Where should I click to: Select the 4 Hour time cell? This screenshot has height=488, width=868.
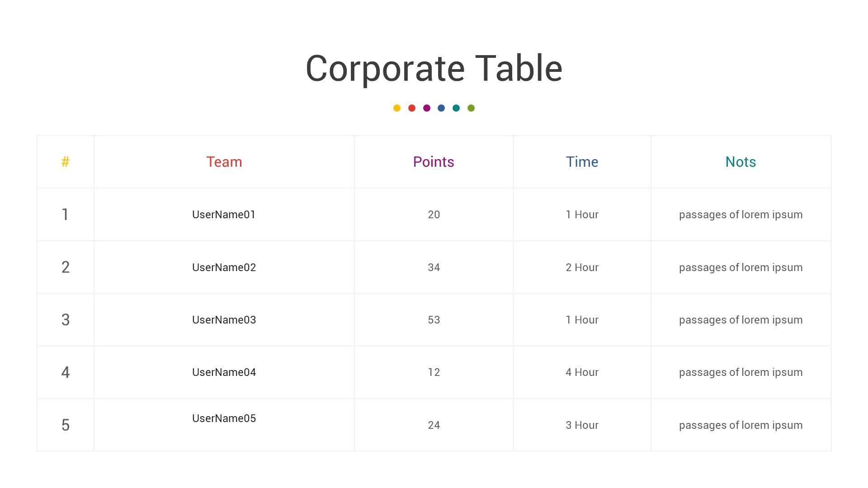point(582,372)
